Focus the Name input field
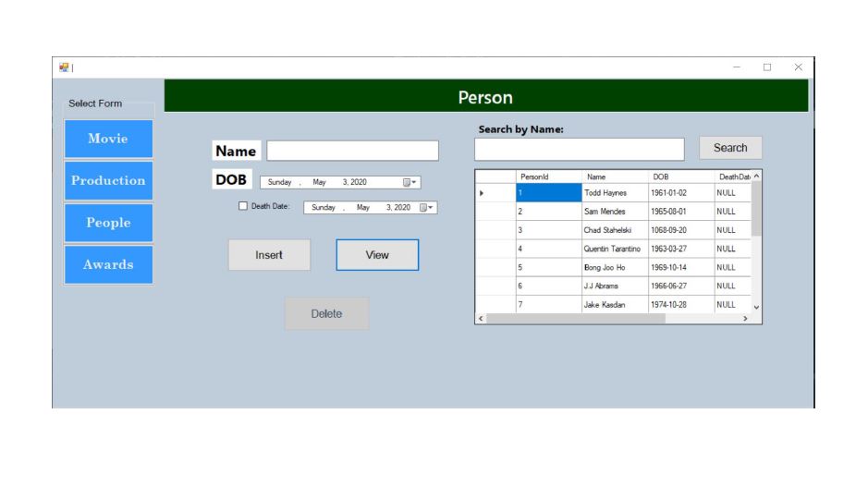Screen dimensions: 868x499 coord(352,151)
